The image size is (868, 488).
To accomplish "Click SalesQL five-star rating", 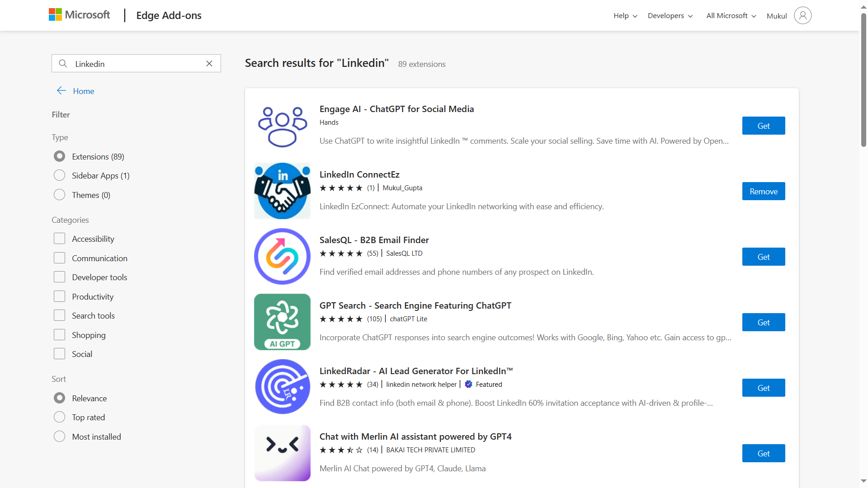I will pos(341,253).
